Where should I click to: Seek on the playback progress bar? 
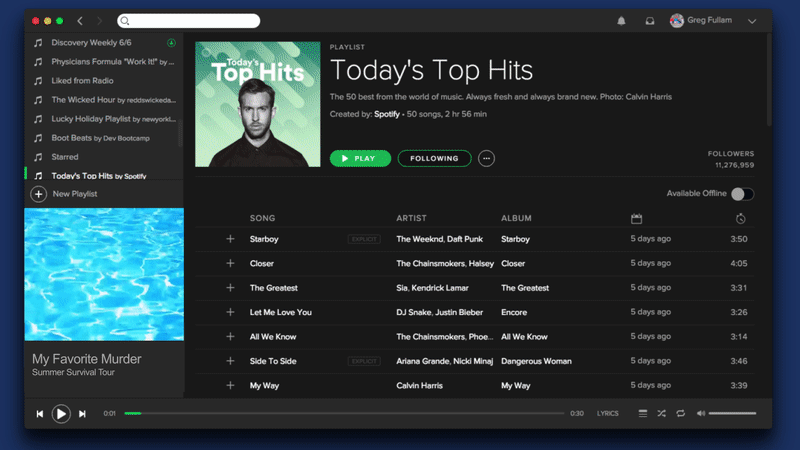pos(344,413)
